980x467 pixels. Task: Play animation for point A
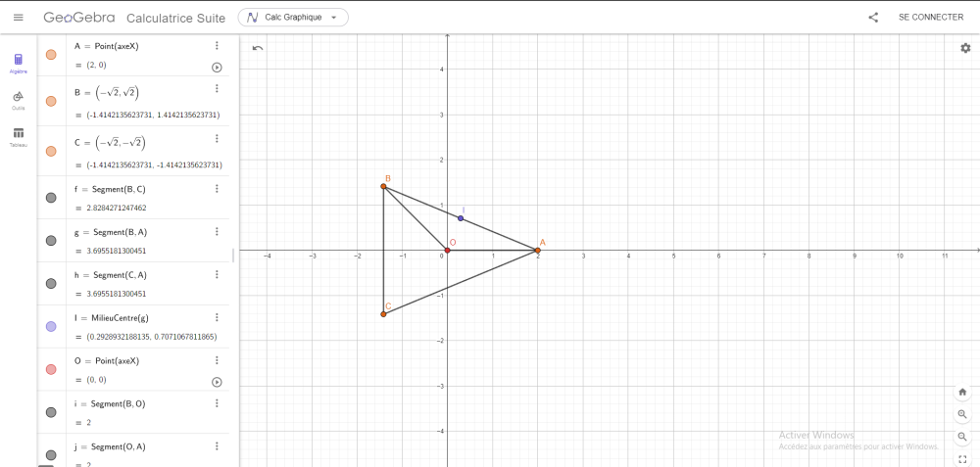click(217, 68)
